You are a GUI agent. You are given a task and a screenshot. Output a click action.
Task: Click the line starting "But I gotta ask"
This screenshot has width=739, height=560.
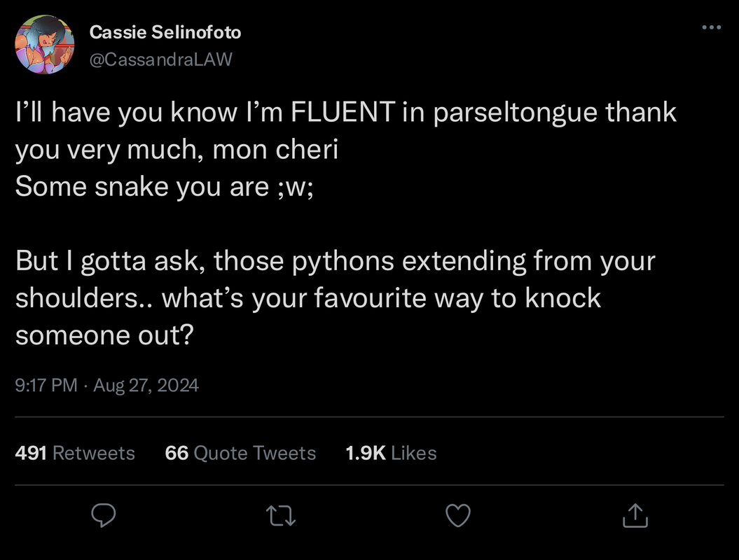tap(335, 261)
